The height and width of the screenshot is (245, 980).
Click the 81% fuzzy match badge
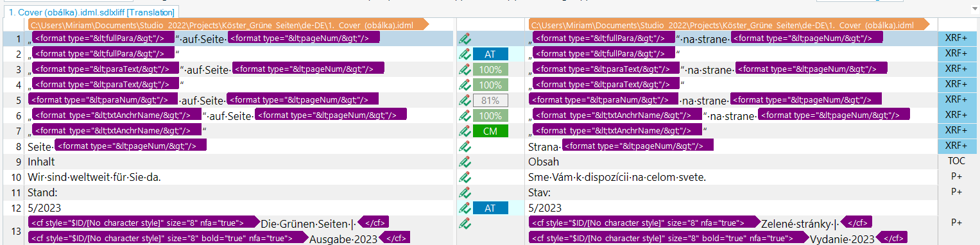tap(490, 100)
